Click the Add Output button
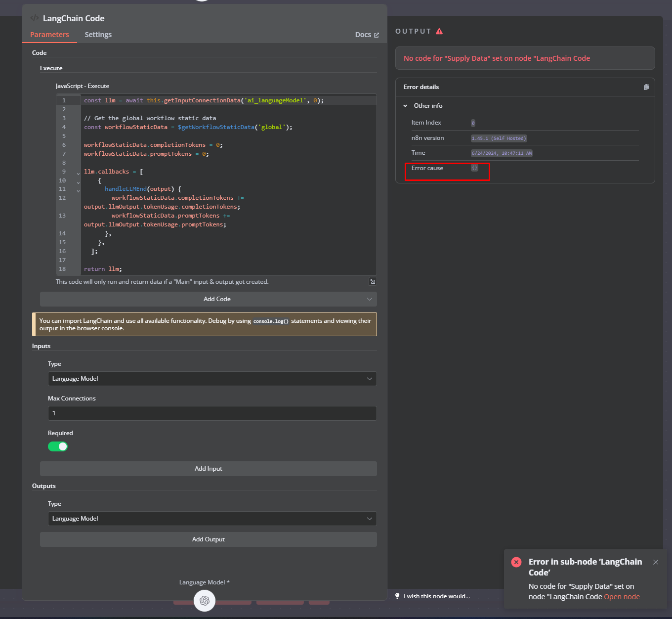Screen dimensions: 672x619 208,539
